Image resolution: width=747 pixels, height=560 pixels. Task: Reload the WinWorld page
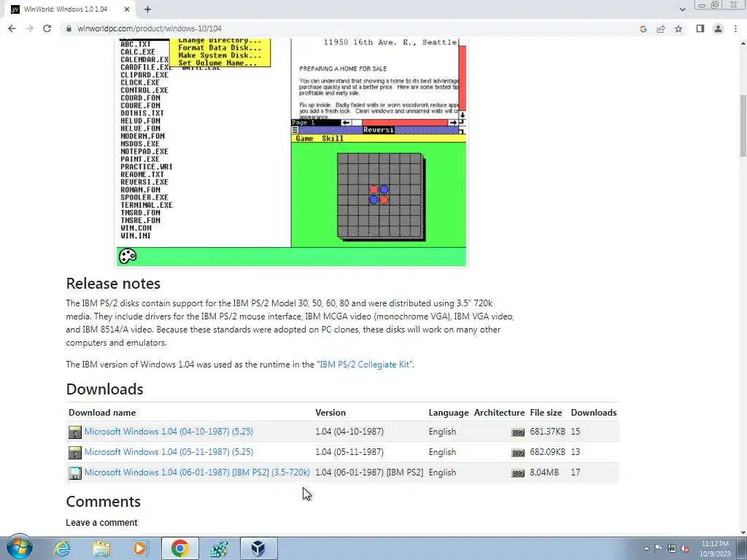[47, 28]
